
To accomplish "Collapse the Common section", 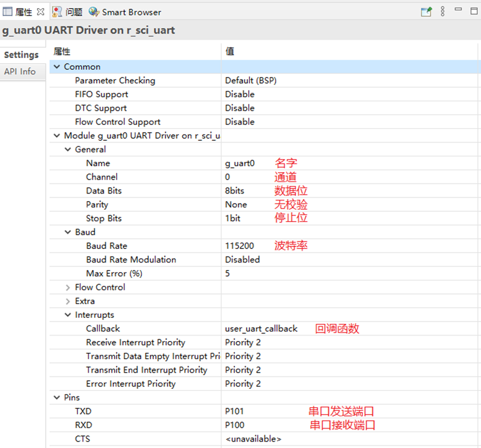I will point(56,66).
